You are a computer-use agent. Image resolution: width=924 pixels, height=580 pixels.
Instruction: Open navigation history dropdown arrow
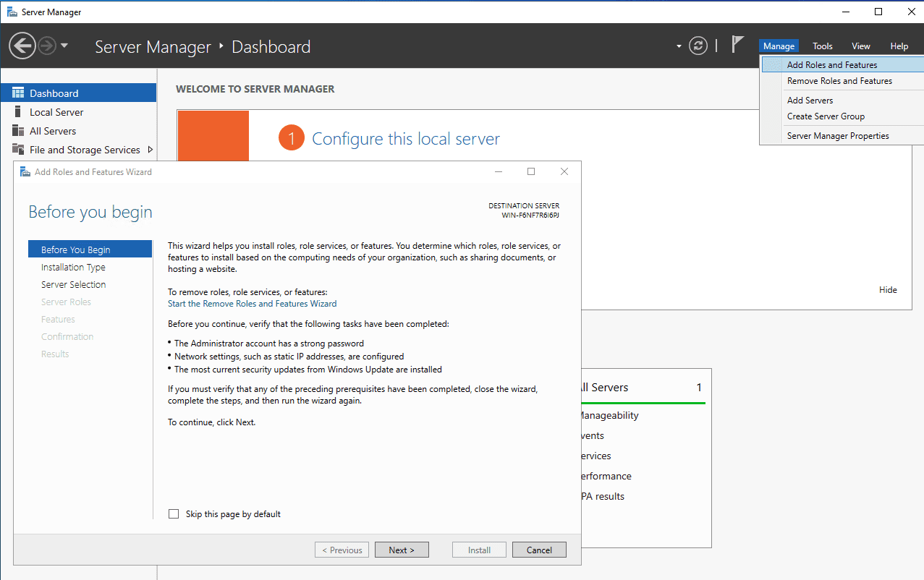coord(64,46)
